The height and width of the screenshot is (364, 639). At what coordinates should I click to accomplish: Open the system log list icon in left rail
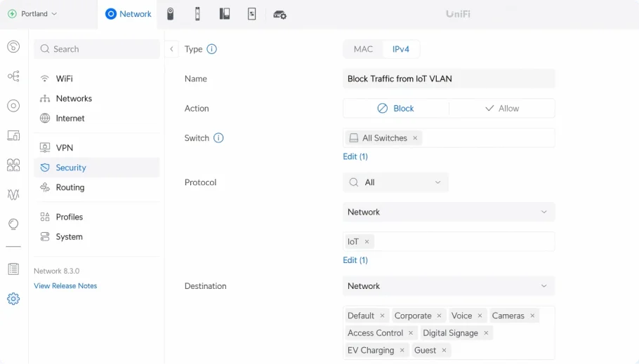coord(13,269)
